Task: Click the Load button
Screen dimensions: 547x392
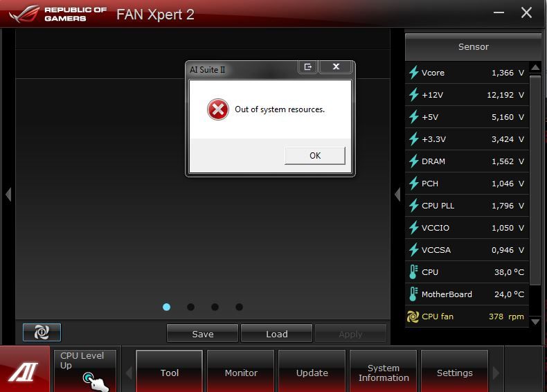Action: click(x=277, y=334)
